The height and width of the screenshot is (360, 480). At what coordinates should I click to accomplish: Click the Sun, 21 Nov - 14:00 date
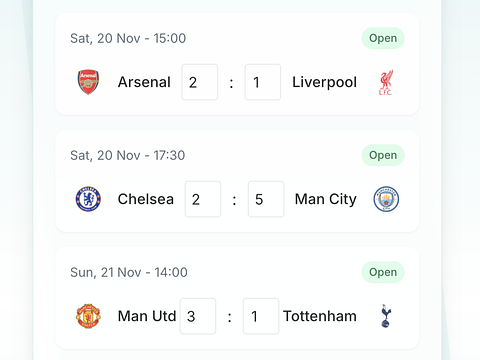pyautogui.click(x=129, y=272)
